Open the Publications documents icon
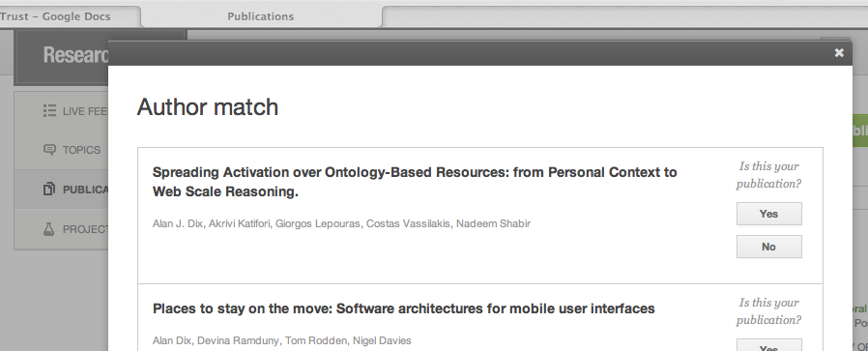The width and height of the screenshot is (868, 351). click(49, 189)
